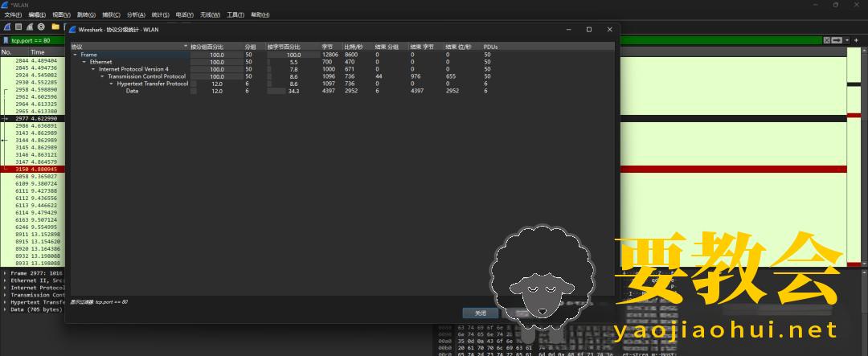The image size is (868, 356).
Task: Open the 工具(T) menu
Action: 235,15
